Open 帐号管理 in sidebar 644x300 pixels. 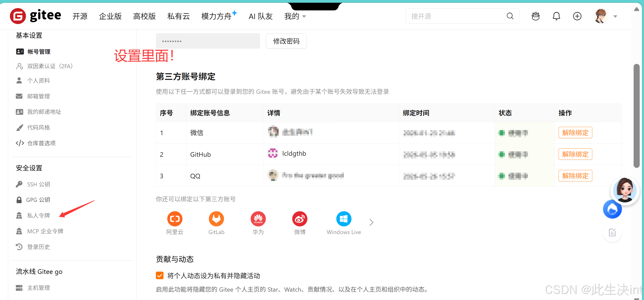[x=33, y=51]
